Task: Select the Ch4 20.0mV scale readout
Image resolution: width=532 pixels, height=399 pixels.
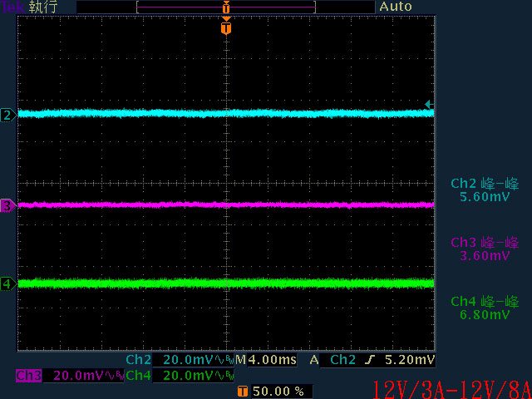Action: [x=179, y=376]
